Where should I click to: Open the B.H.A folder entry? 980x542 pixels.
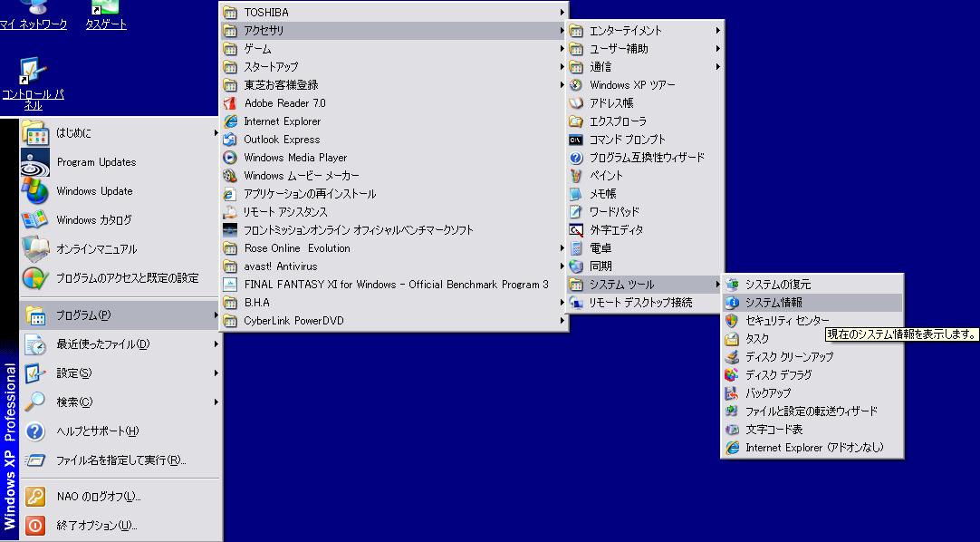pyautogui.click(x=394, y=303)
